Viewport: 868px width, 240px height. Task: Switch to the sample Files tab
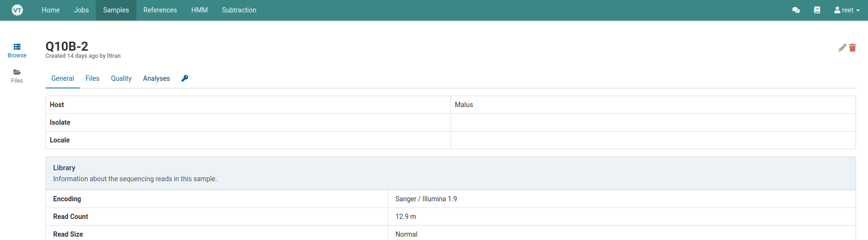click(x=92, y=78)
